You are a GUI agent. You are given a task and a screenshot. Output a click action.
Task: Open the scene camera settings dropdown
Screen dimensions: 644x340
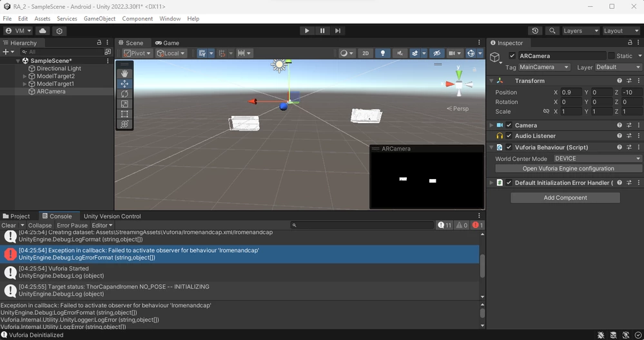(454, 53)
